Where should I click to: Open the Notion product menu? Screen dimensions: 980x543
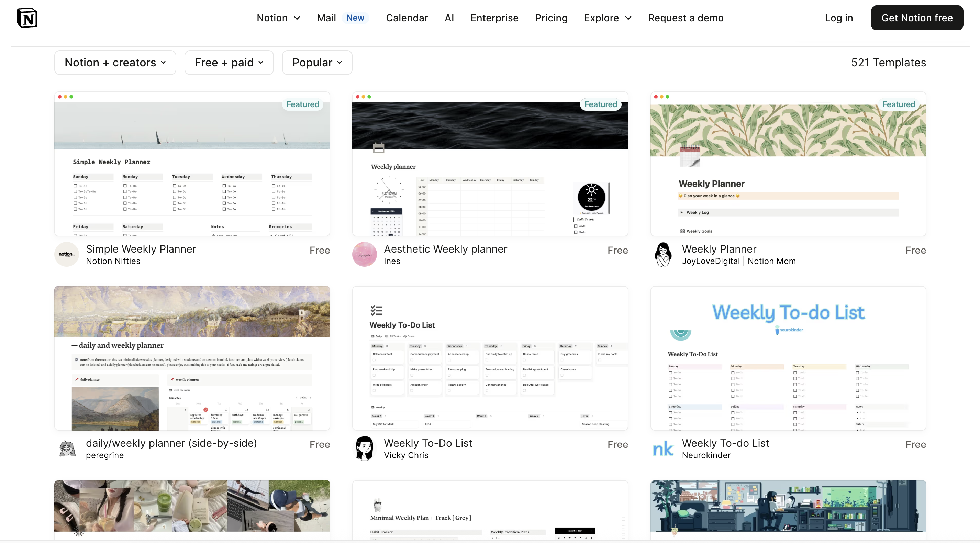[x=278, y=18]
